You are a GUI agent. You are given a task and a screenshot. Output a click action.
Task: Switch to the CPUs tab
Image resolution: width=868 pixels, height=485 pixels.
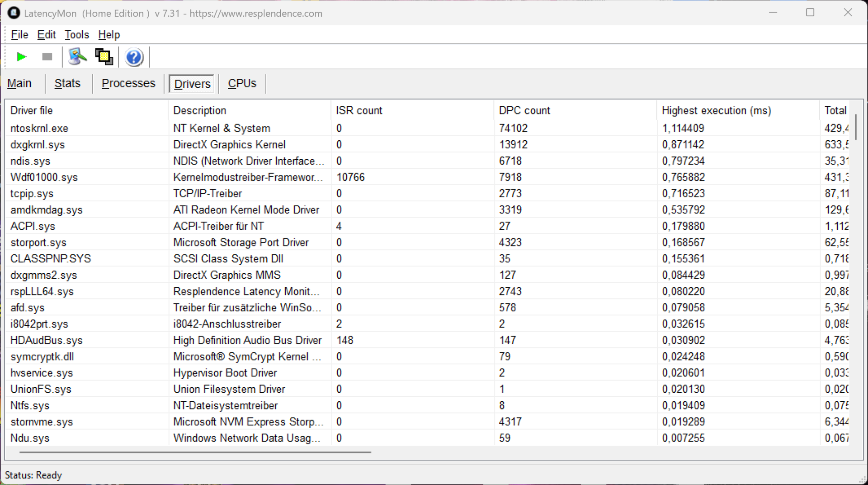click(x=242, y=83)
